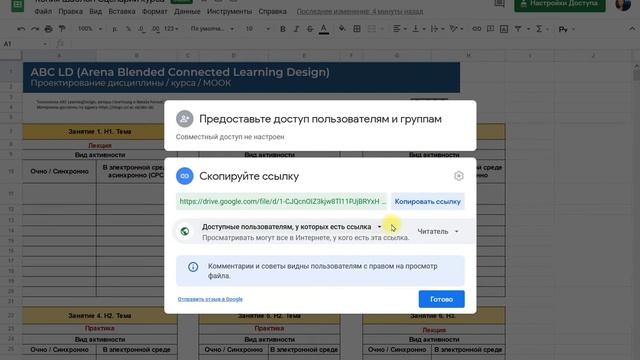Apply percent format from the toolbar

point(129,29)
